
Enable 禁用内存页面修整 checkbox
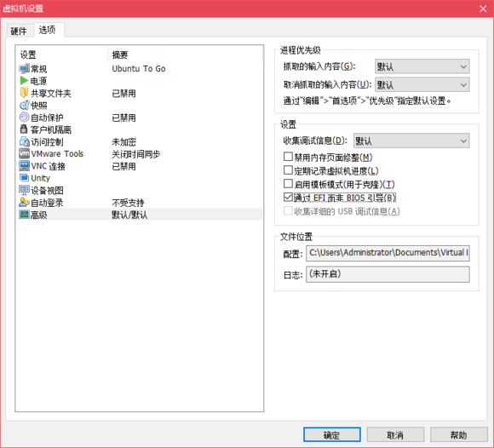[x=288, y=157]
